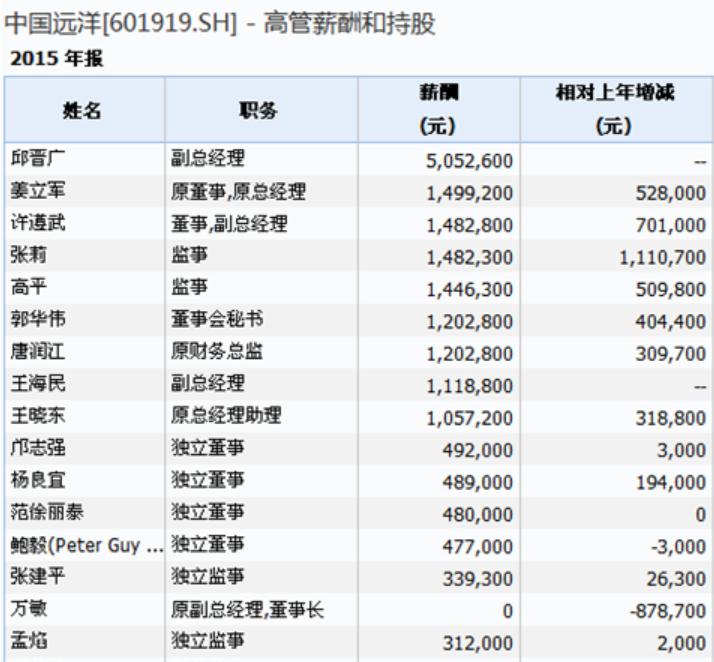This screenshot has height=662, width=714.
Task: Sort by the 薪酬(元) column header
Action: click(438, 109)
